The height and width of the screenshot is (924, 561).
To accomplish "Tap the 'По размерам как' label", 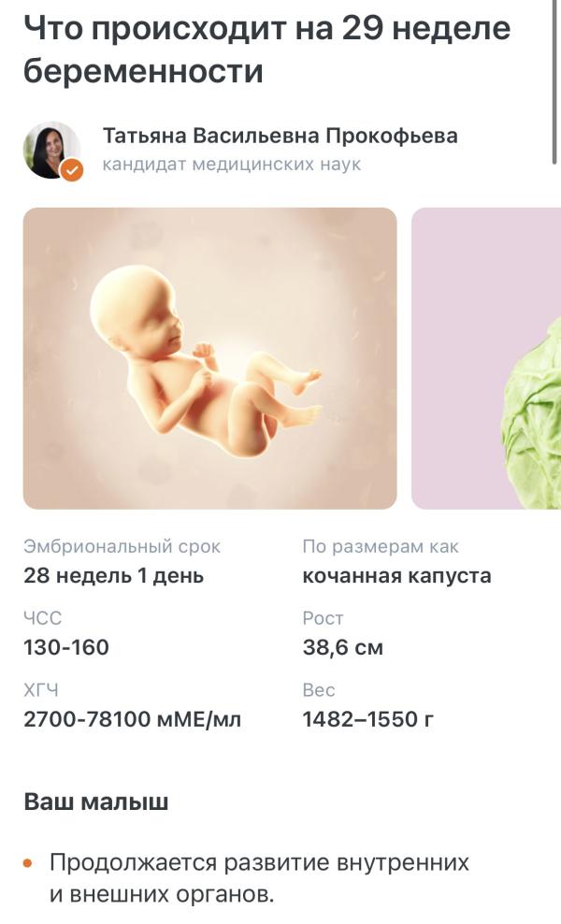I will tap(381, 547).
